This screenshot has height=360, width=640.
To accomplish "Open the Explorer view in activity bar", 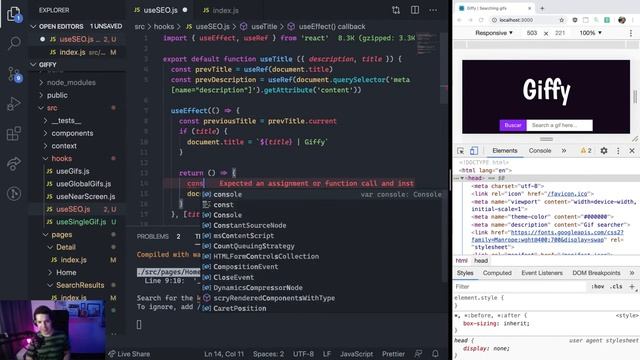I will coord(14,14).
